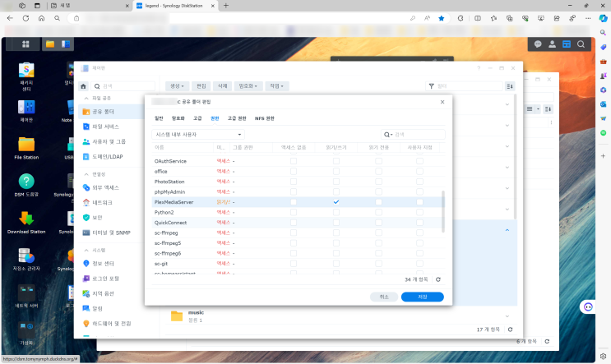
Task: Collapse the 시스템 sidebar section
Action: tap(86, 251)
